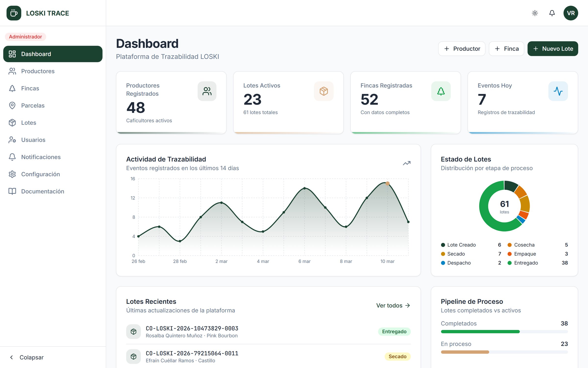Click the Entregado status badge
Screen dimensions: 588x368
pyautogui.click(x=394, y=332)
